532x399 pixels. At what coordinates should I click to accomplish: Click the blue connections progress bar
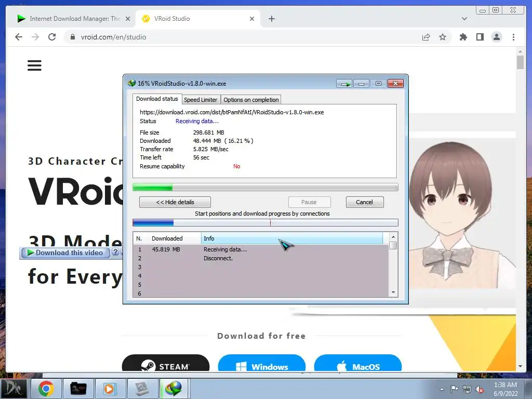[265, 222]
